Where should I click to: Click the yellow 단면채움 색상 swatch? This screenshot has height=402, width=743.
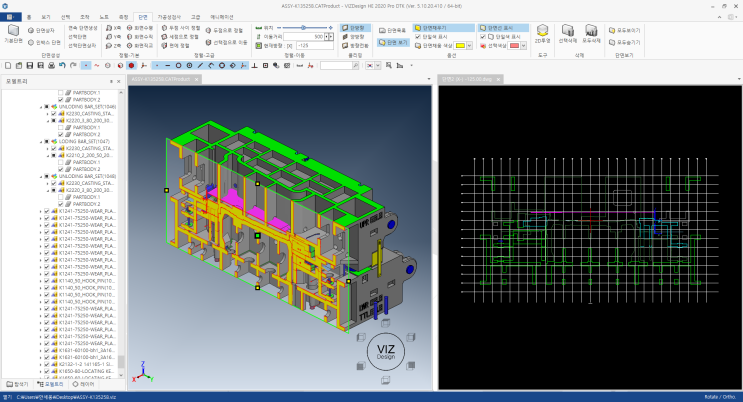tap(460, 46)
